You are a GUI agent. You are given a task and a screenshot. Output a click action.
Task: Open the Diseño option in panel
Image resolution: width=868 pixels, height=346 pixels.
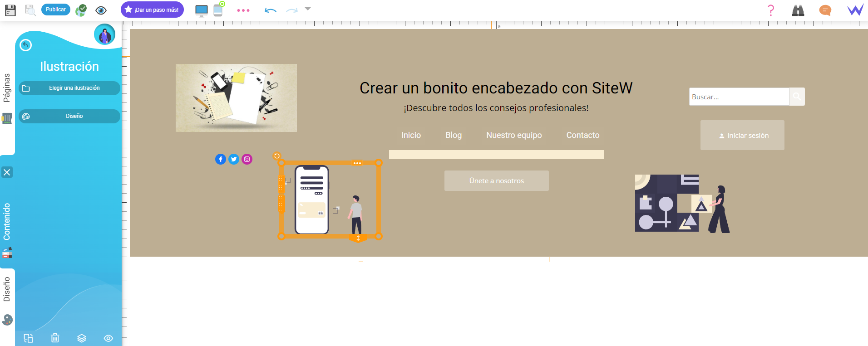tap(69, 116)
